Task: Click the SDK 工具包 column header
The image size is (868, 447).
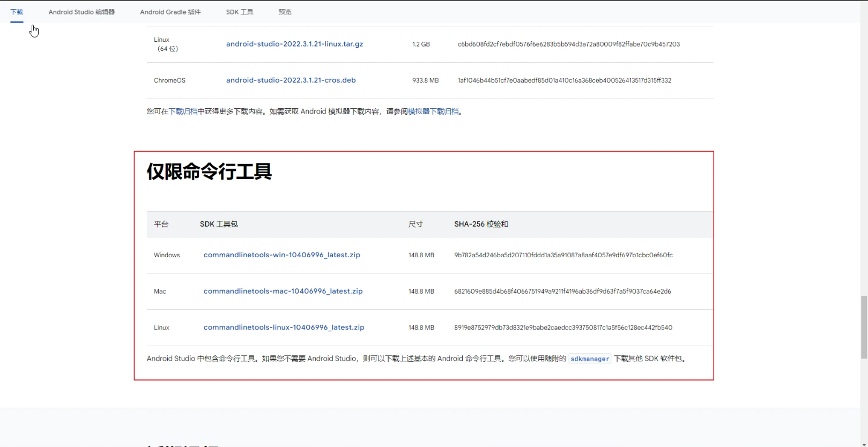Action: [219, 224]
